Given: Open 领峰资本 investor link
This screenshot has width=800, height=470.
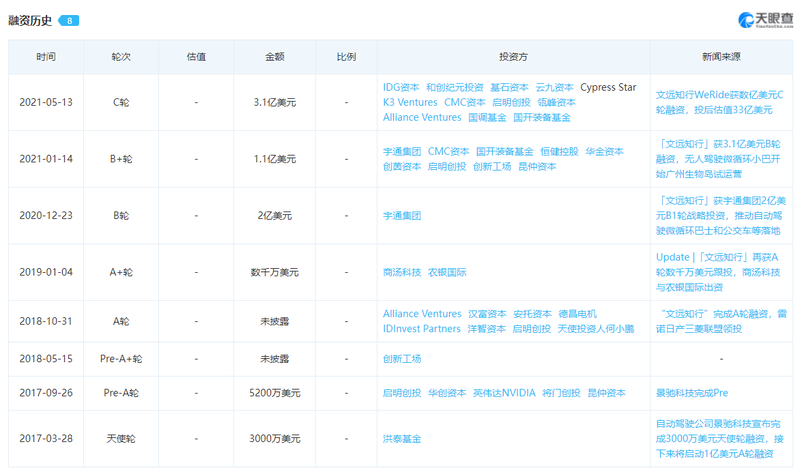Looking at the screenshot, I should pos(557,102).
